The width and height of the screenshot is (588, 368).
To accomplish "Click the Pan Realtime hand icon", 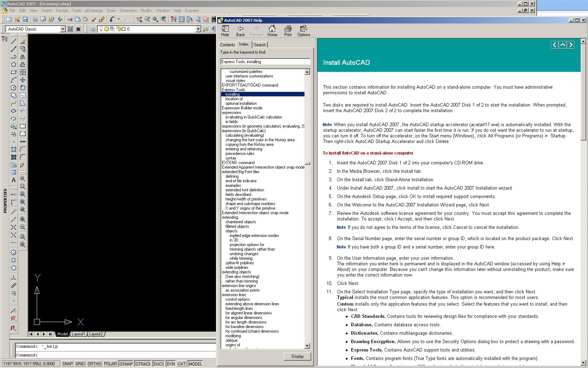I will tap(139, 20).
